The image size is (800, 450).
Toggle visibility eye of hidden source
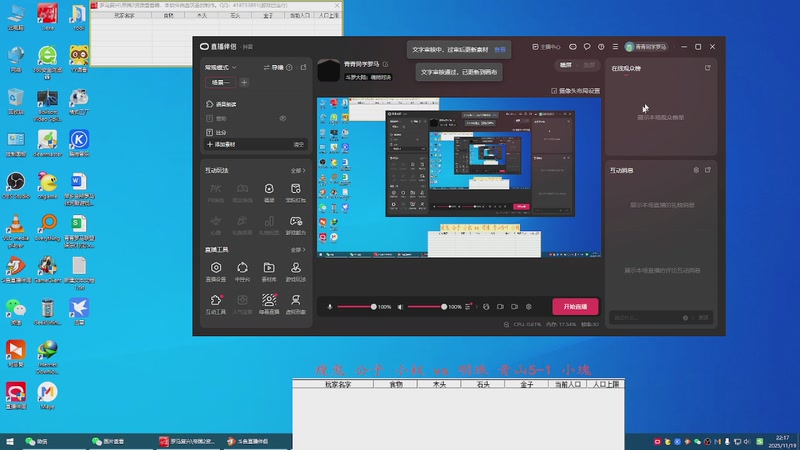283,118
